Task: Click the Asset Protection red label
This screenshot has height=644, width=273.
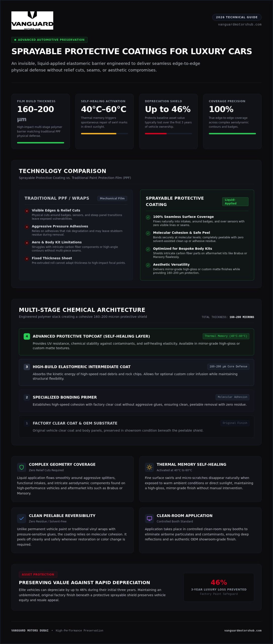Action: click(38, 574)
